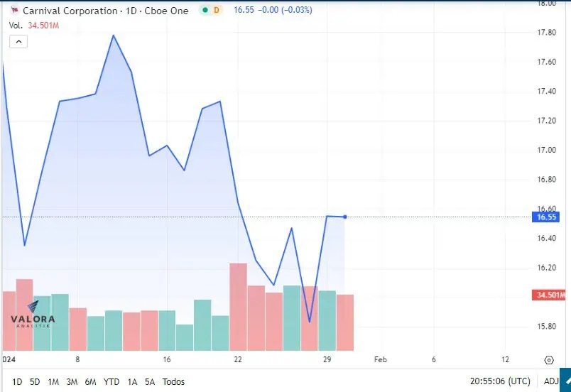
Task: Select the 5D time range
Action: 35,382
